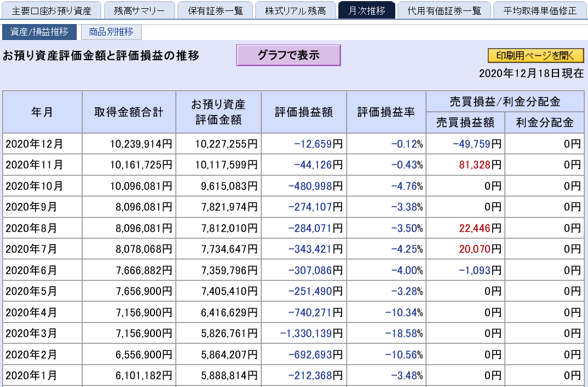Click the 5,864,207円 valuation cell
Image resolution: width=588 pixels, height=387 pixels.
(218, 354)
